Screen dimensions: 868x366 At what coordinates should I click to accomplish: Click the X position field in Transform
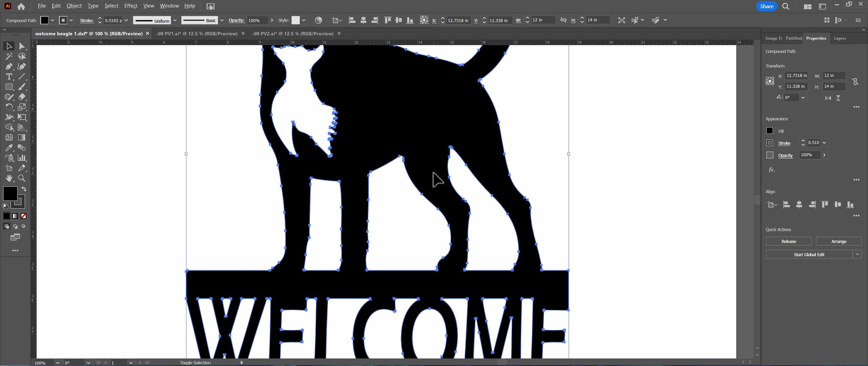[x=796, y=75]
